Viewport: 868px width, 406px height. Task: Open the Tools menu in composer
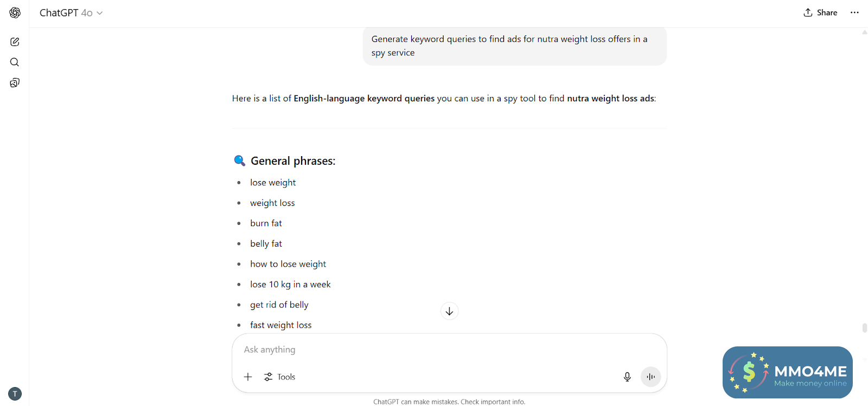[x=280, y=377]
